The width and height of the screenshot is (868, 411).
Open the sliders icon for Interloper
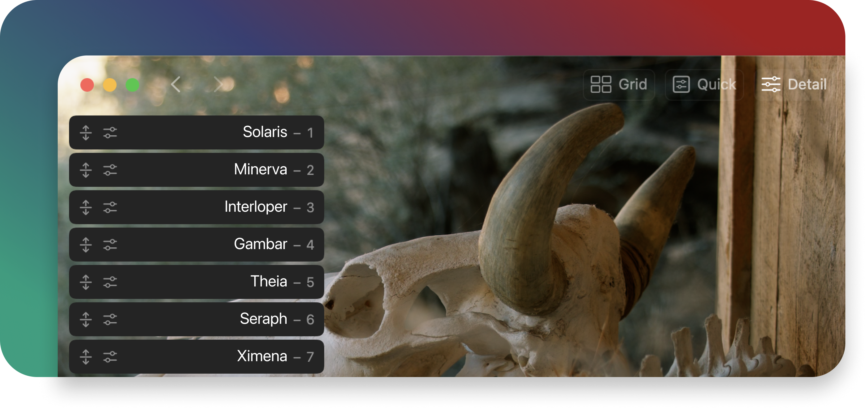pos(110,207)
